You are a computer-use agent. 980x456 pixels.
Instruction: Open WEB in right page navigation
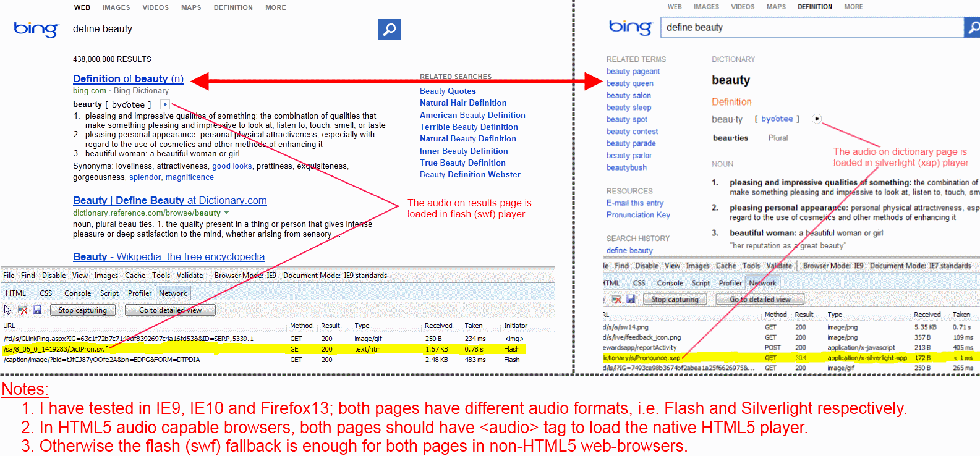click(675, 7)
